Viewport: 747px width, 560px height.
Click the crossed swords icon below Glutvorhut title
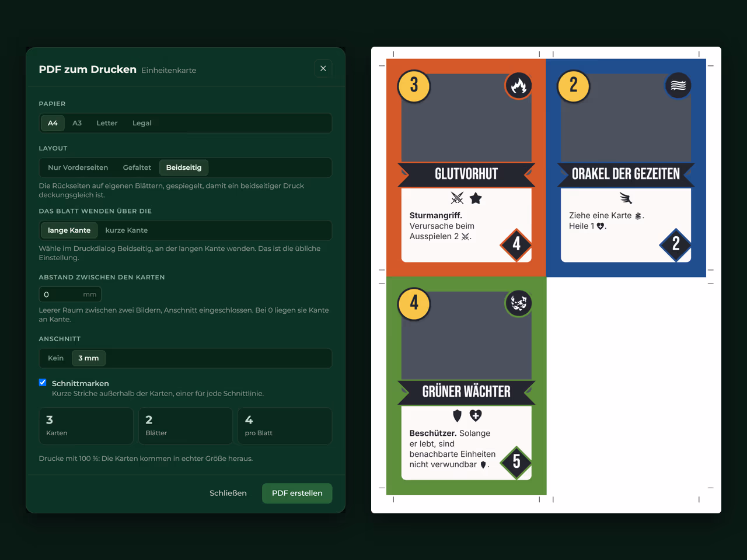(458, 198)
